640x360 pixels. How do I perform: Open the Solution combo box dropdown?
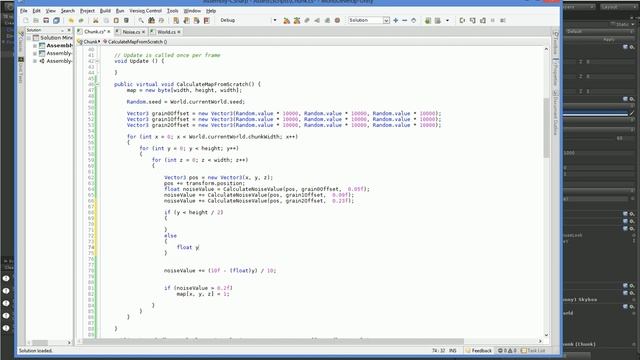(386, 20)
